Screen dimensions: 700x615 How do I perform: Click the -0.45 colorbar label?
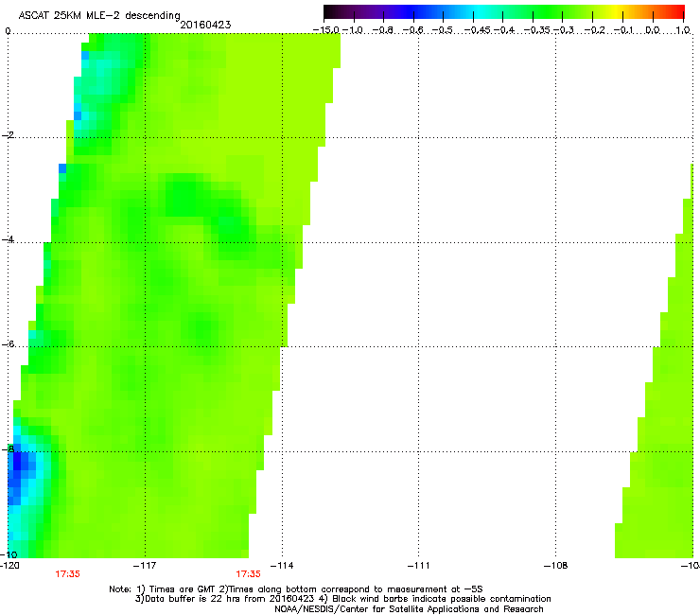pyautogui.click(x=478, y=30)
